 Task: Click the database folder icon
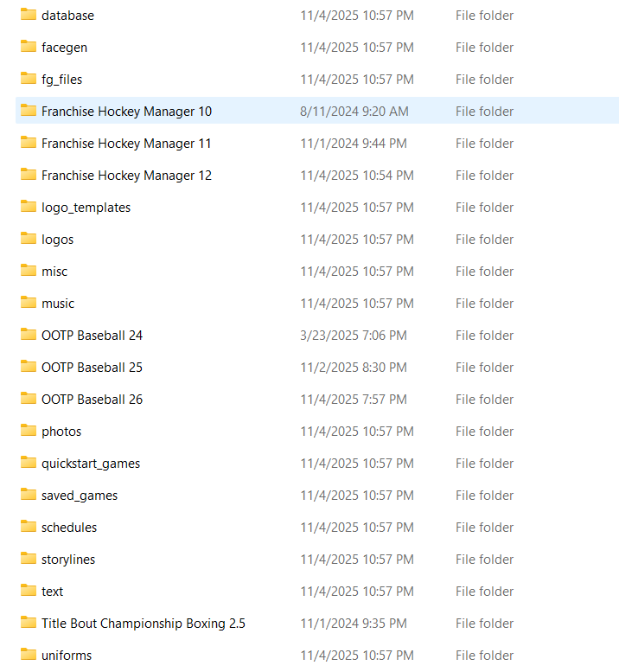[29, 15]
